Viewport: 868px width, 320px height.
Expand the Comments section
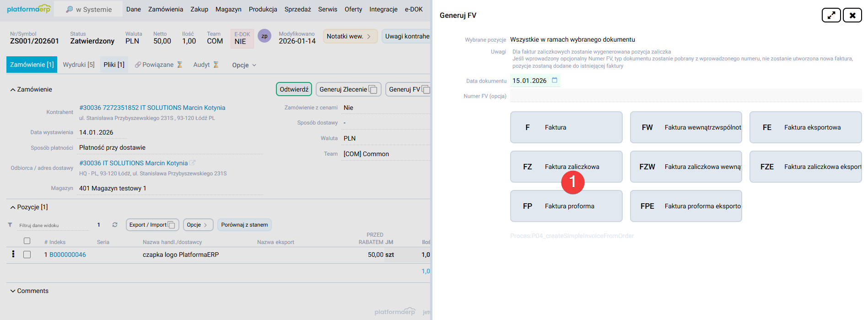(x=13, y=291)
